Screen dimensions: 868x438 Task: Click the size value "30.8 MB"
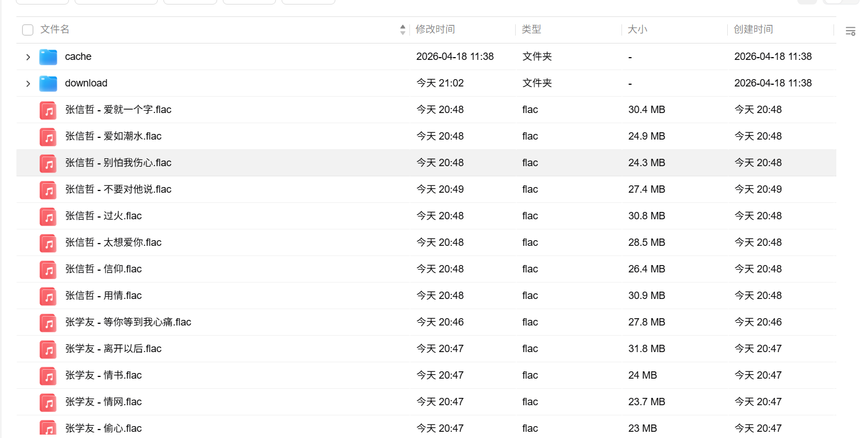pyautogui.click(x=647, y=216)
